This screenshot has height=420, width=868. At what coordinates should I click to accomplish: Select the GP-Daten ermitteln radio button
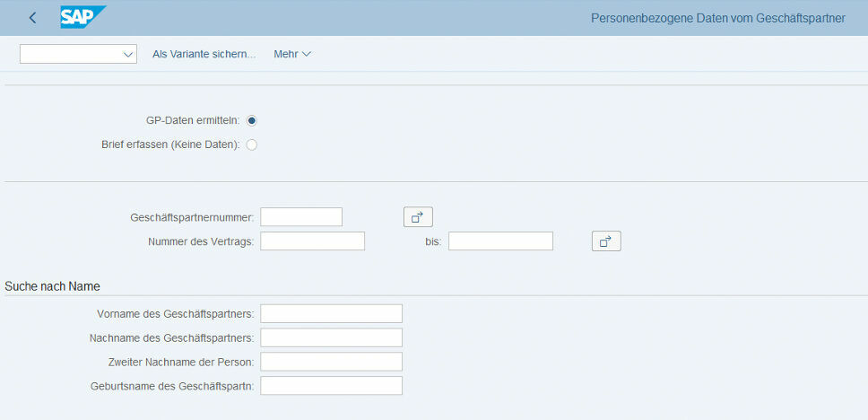(x=252, y=121)
